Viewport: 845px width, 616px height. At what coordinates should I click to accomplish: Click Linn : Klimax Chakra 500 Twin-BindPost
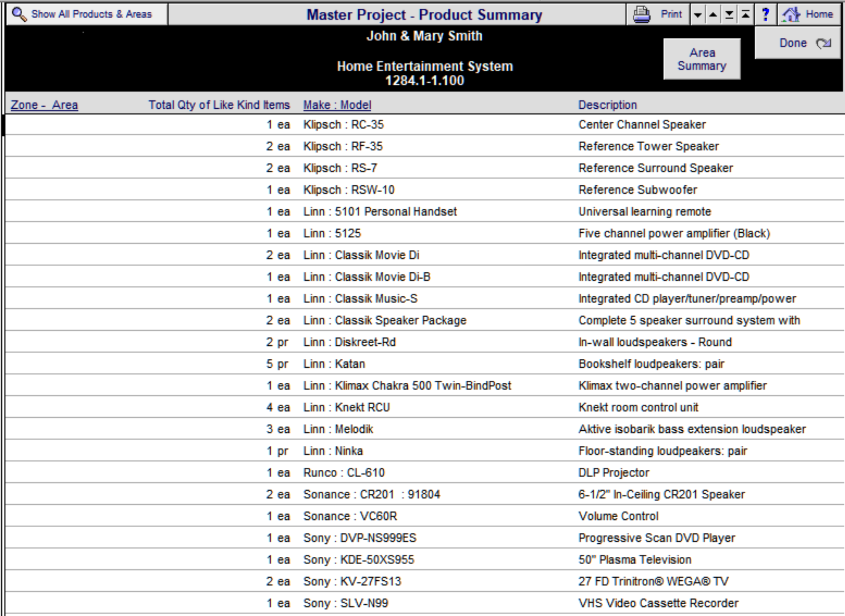(x=407, y=385)
